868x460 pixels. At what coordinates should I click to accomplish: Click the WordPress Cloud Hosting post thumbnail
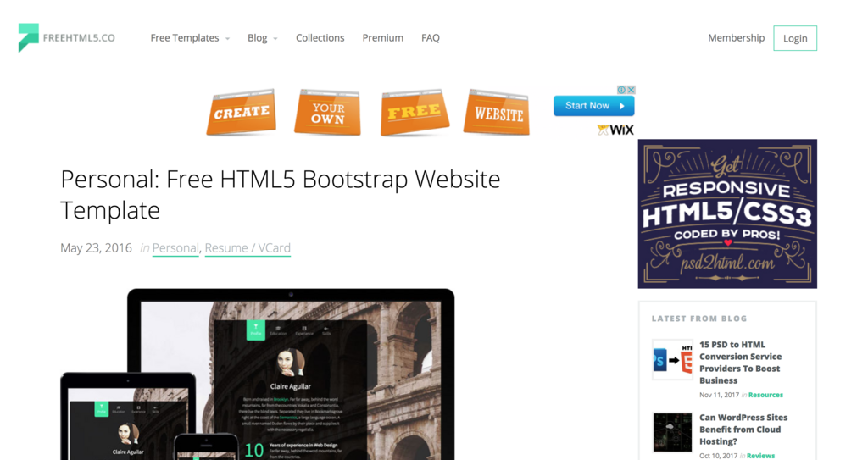coord(672,432)
